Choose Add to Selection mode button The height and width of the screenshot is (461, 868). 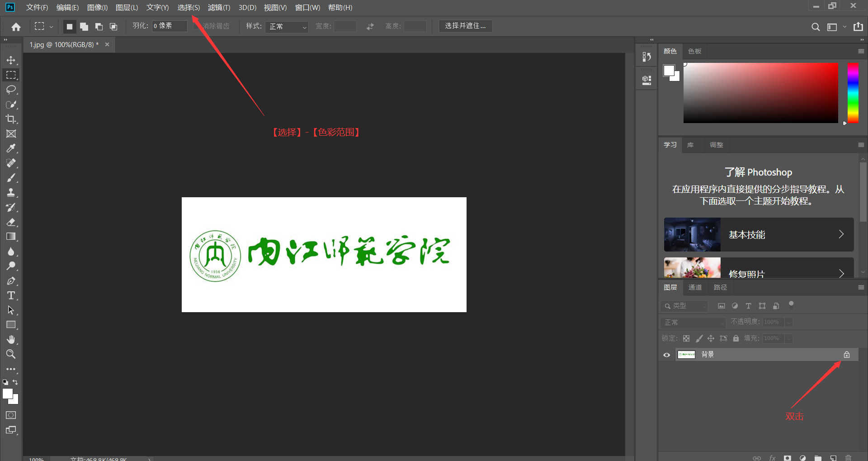tap(84, 27)
